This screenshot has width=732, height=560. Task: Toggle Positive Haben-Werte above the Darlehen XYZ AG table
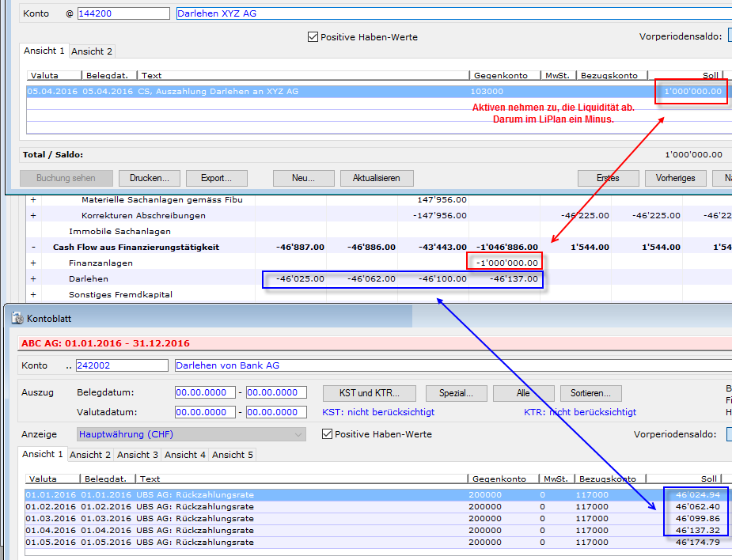pos(313,37)
